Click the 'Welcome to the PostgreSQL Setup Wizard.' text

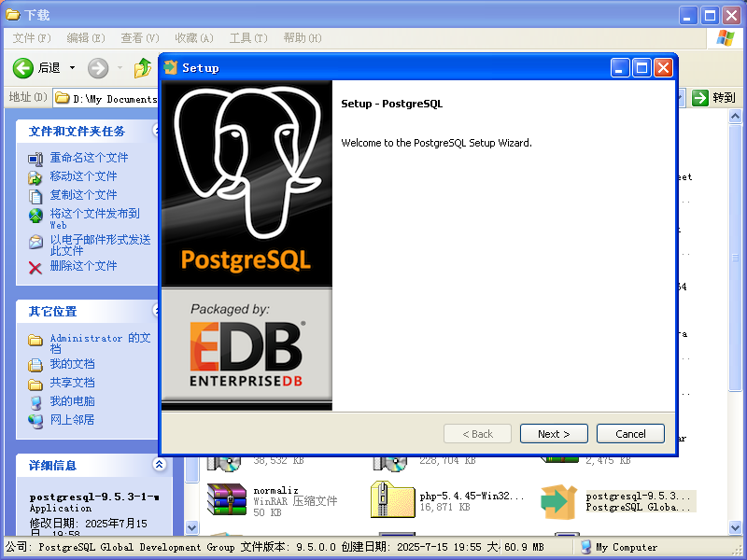point(436,143)
